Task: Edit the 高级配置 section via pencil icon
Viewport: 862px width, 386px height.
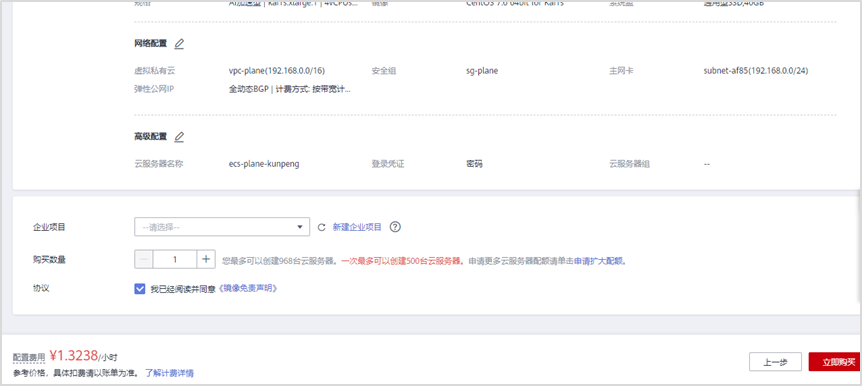Action: pos(179,137)
